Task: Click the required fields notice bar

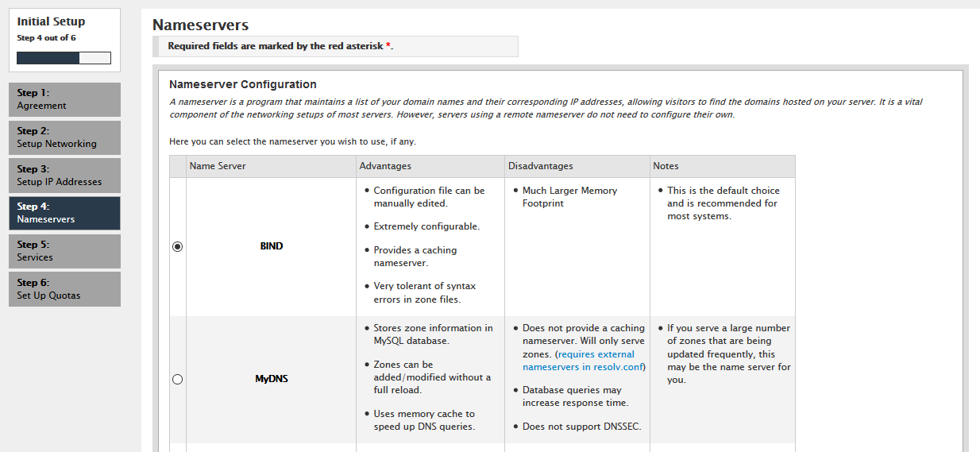Action: tap(334, 46)
